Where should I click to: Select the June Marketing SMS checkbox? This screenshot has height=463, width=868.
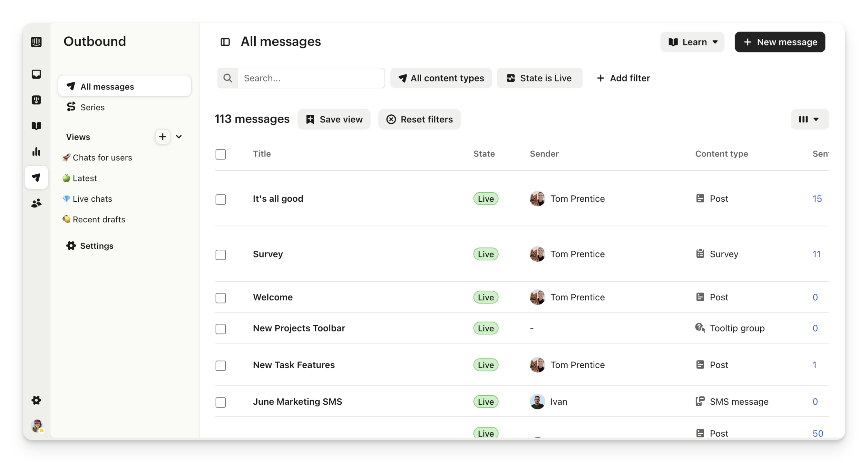coord(221,402)
